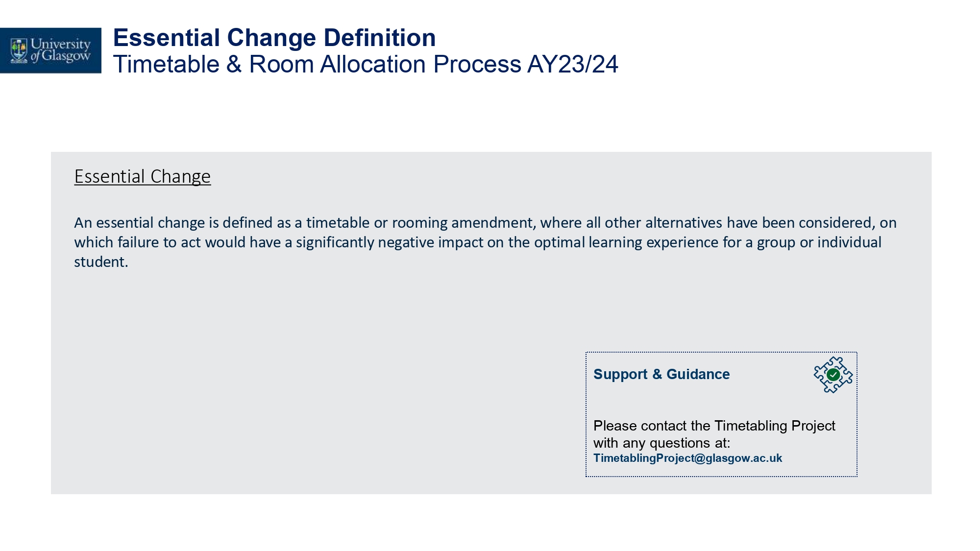Click the first line of the definition paragraph
Screen dimensions: 980x551
[x=485, y=223]
